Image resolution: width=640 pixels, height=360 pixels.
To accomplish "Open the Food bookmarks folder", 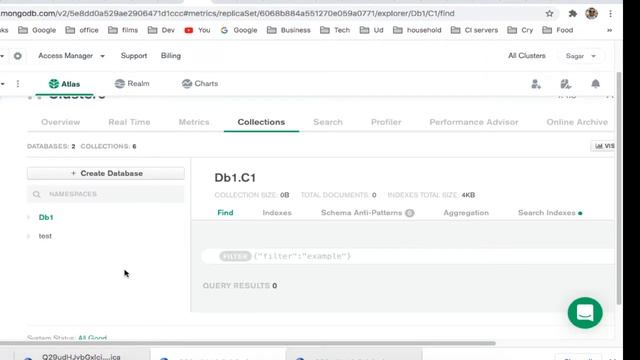I will (558, 30).
